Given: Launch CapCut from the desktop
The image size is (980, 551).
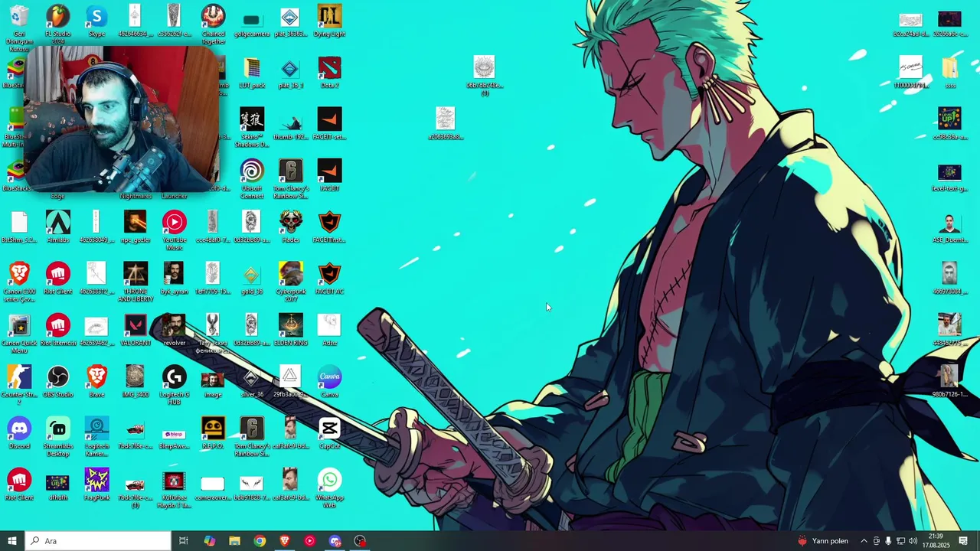Looking at the screenshot, I should [x=329, y=432].
